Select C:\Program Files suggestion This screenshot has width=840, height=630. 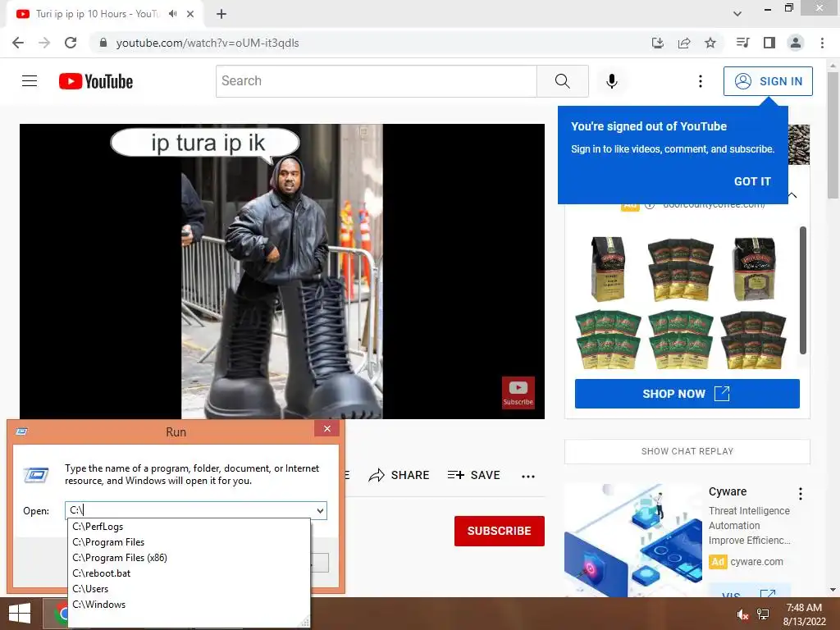tap(189, 542)
